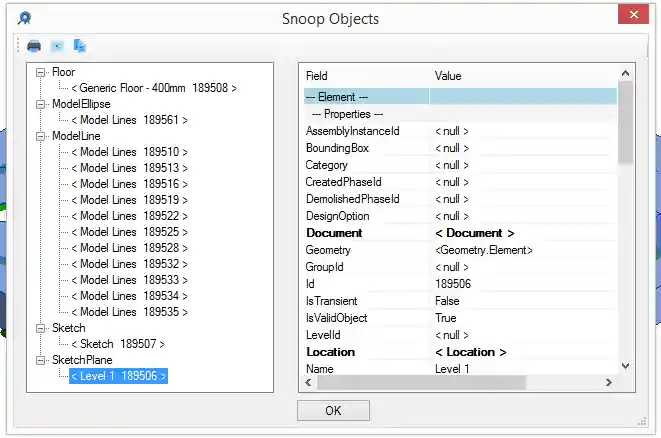The width and height of the screenshot is (661, 438).
Task: Click the Copy toolbar icon
Action: click(x=80, y=46)
